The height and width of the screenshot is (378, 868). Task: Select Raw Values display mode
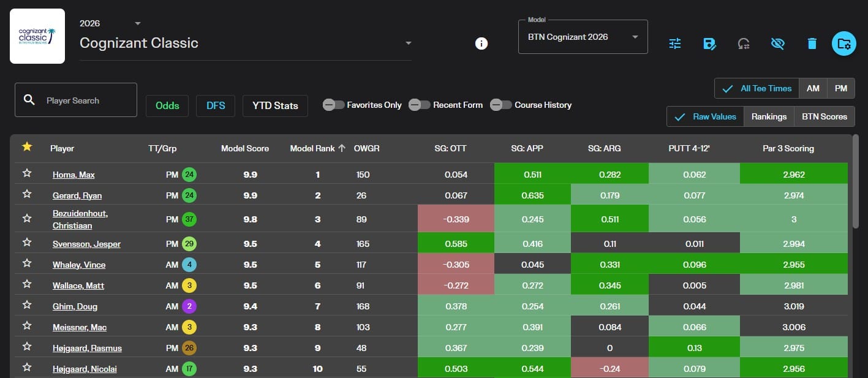click(x=706, y=116)
